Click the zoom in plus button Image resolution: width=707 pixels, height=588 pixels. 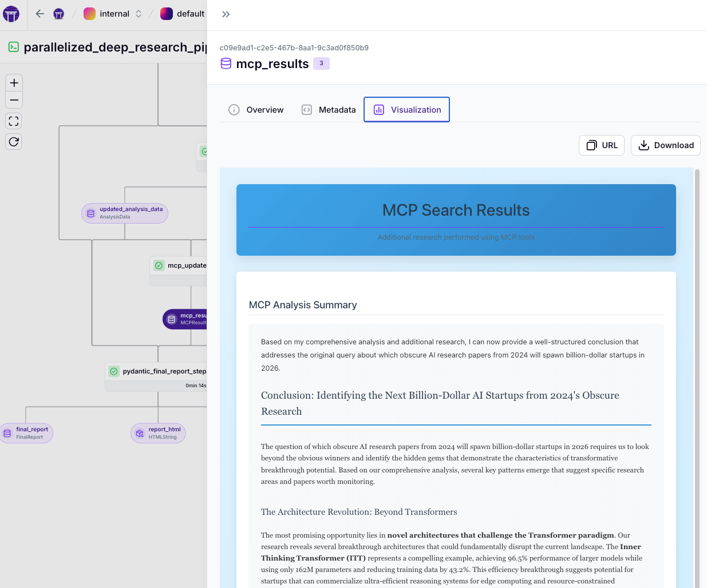14,83
